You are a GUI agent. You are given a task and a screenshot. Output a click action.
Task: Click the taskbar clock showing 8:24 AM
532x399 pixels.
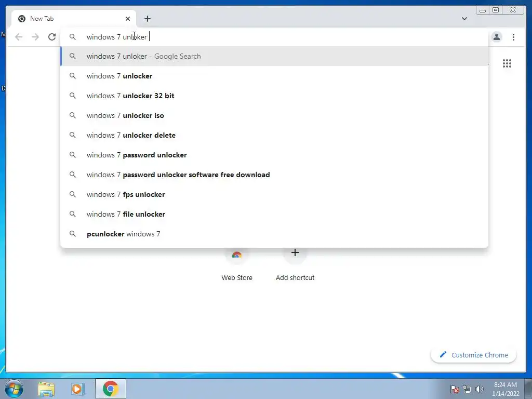tap(506, 389)
